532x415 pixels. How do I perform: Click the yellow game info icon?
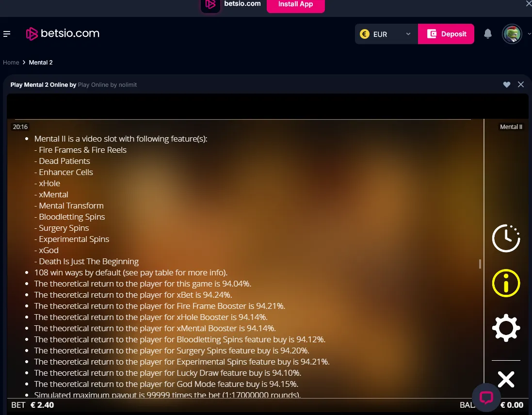[x=506, y=283]
